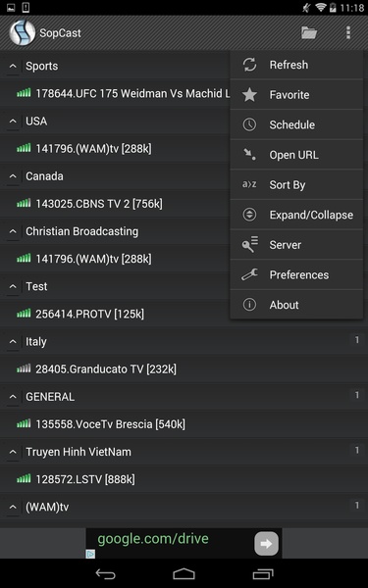
Task: Tap the count badge on GENERAL row
Action: coord(357,395)
